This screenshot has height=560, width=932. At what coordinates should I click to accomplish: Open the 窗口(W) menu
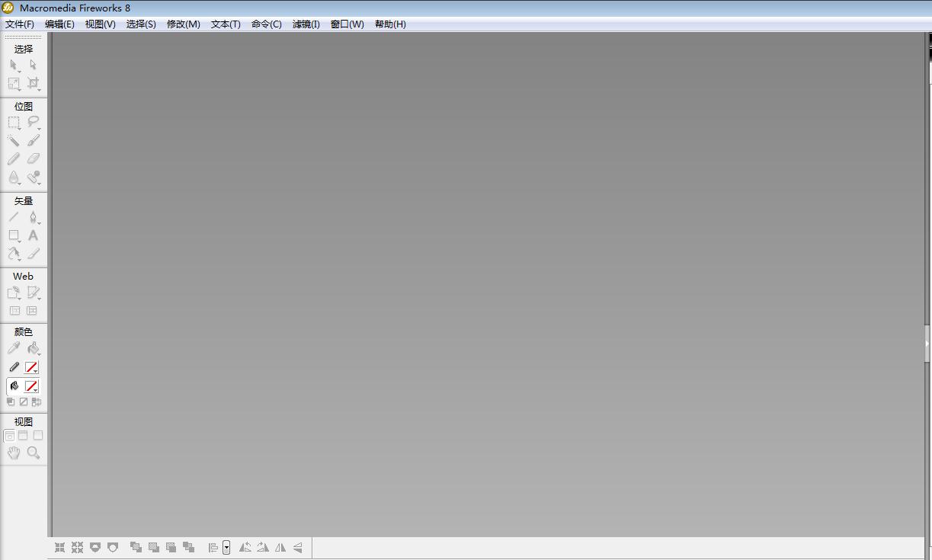pos(347,24)
